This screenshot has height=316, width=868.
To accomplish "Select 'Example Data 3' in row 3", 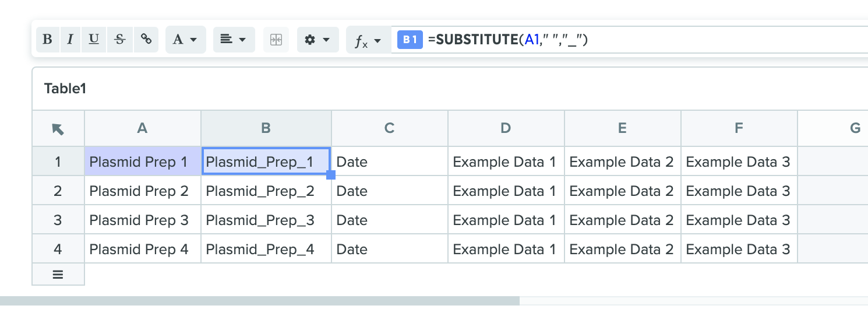I will [739, 220].
